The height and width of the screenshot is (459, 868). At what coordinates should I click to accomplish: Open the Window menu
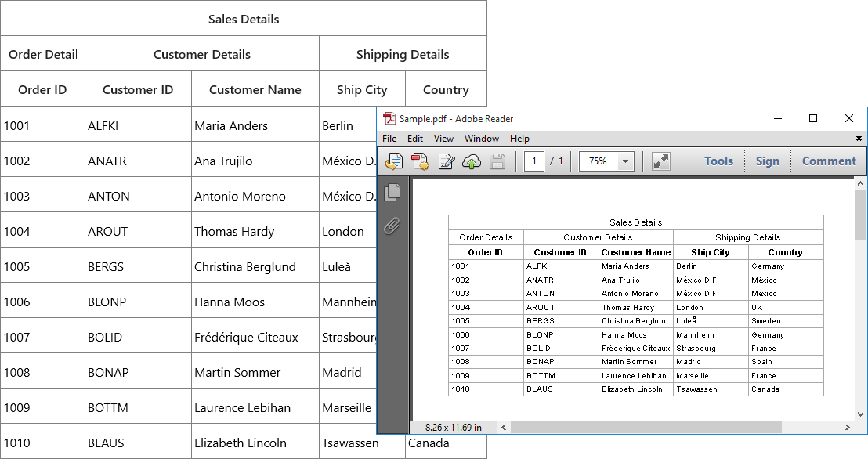click(482, 139)
